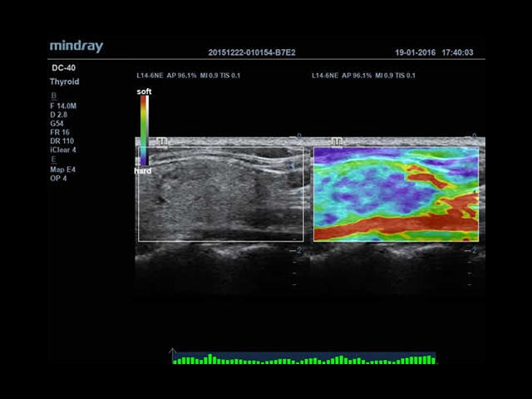Screen dimensions: 532x399
Task: Select the B mode parameter heading
Action: [x=54, y=96]
